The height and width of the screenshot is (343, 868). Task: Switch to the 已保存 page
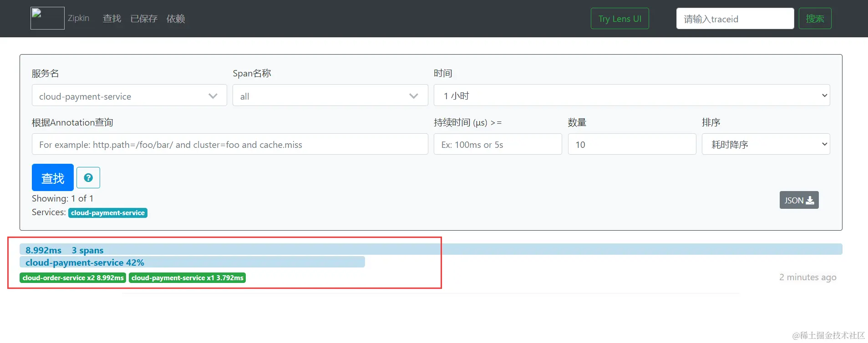pyautogui.click(x=144, y=19)
